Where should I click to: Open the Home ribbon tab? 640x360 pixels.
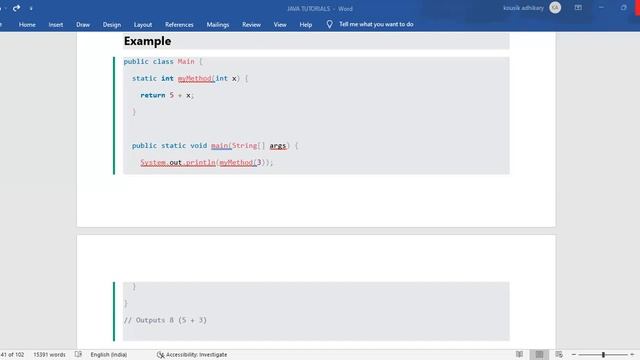coord(27,24)
